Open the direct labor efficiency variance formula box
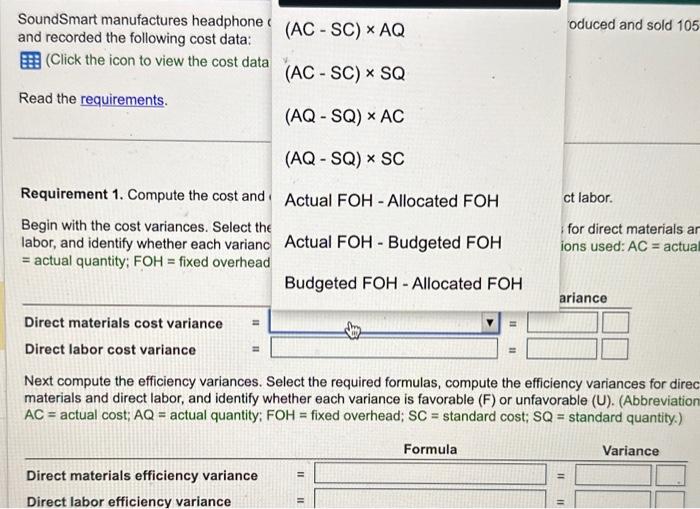The image size is (700, 509). point(430,499)
